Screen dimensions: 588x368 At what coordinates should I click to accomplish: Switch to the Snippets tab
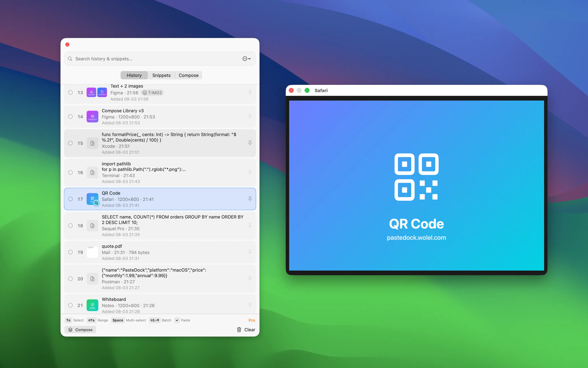161,75
